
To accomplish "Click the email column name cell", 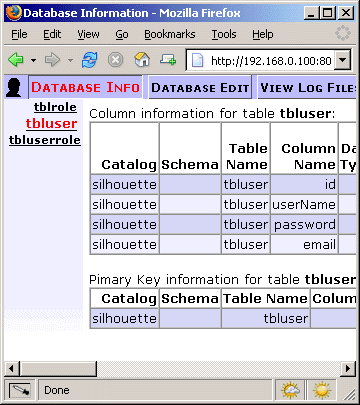I will point(304,244).
